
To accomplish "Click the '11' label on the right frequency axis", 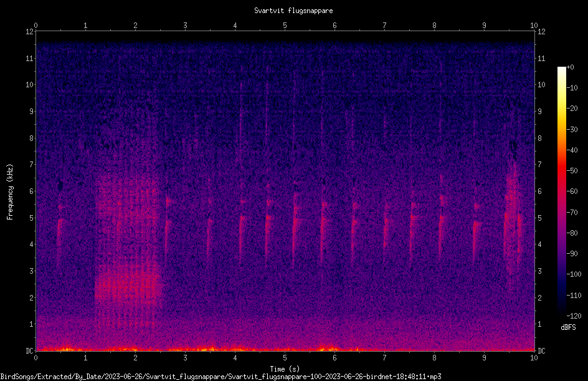I will (x=541, y=59).
